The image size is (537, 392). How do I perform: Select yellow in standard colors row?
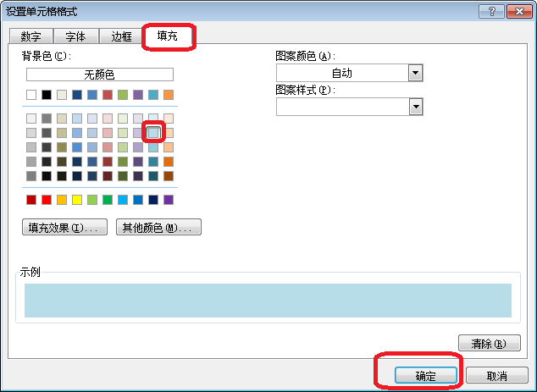(x=77, y=200)
